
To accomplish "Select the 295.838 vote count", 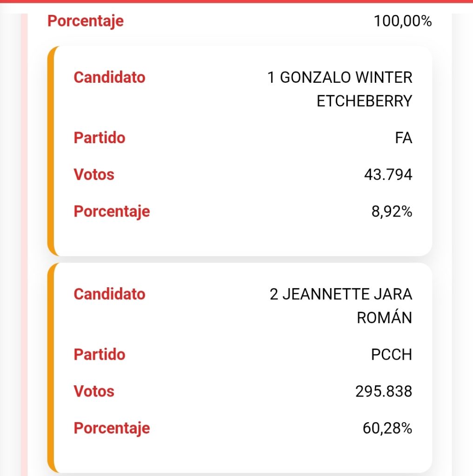I will pos(384,391).
